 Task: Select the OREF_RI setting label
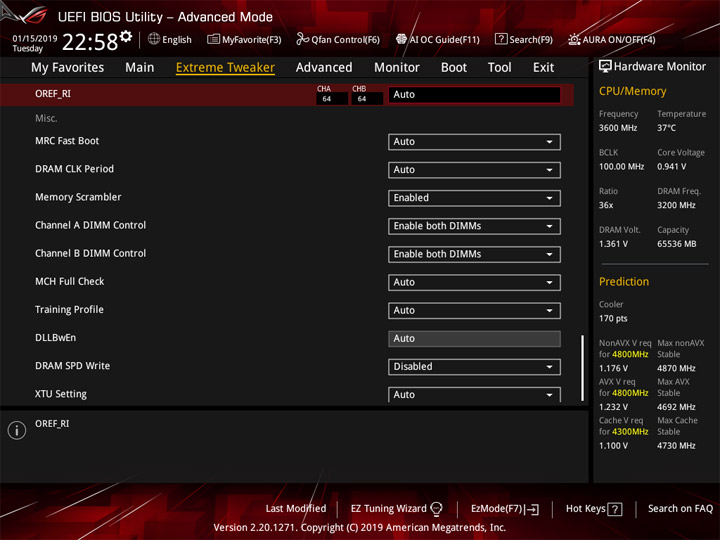click(x=53, y=94)
